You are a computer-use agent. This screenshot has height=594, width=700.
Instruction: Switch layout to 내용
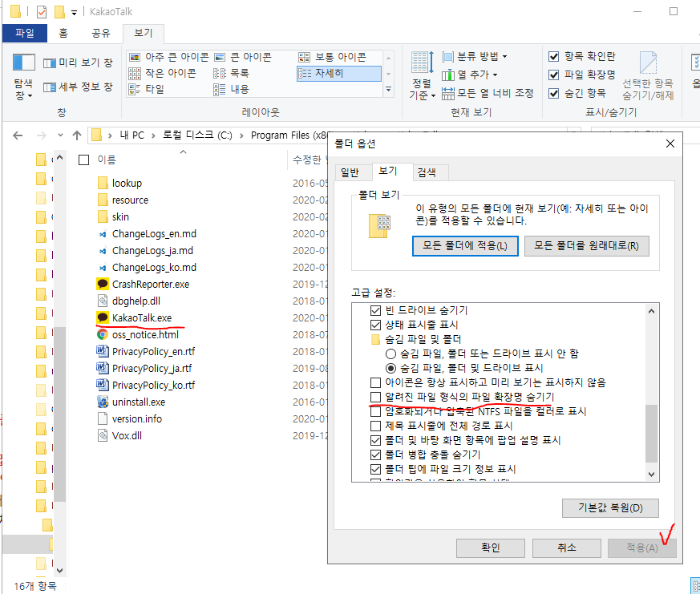pyautogui.click(x=231, y=89)
